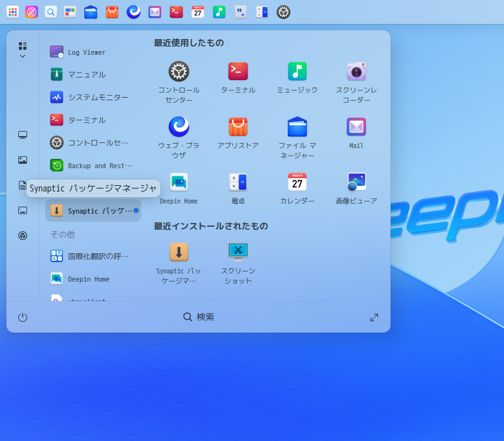Open the web browser from the top dock
504x441 pixels.
(x=134, y=12)
